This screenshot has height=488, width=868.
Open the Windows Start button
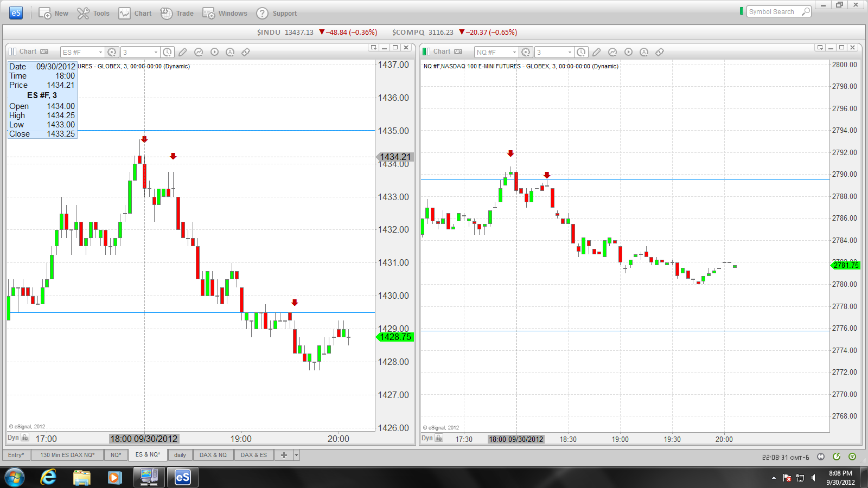pos(15,478)
